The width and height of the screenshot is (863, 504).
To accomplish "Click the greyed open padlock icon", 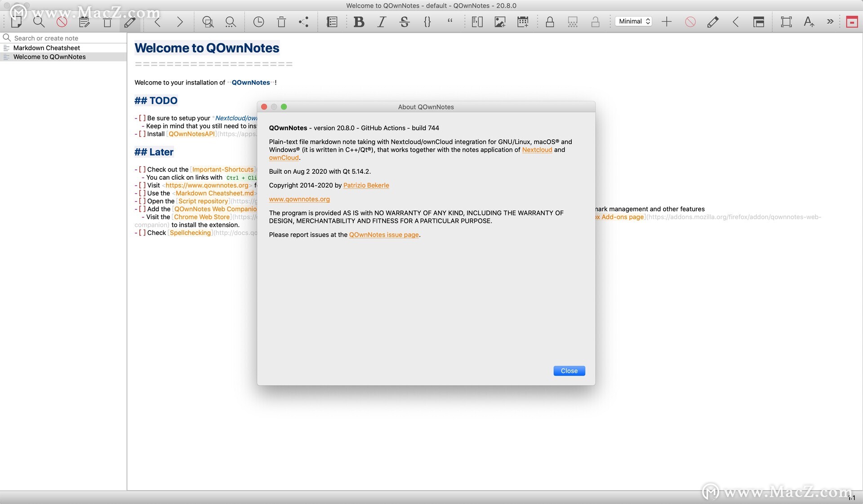I will [595, 22].
